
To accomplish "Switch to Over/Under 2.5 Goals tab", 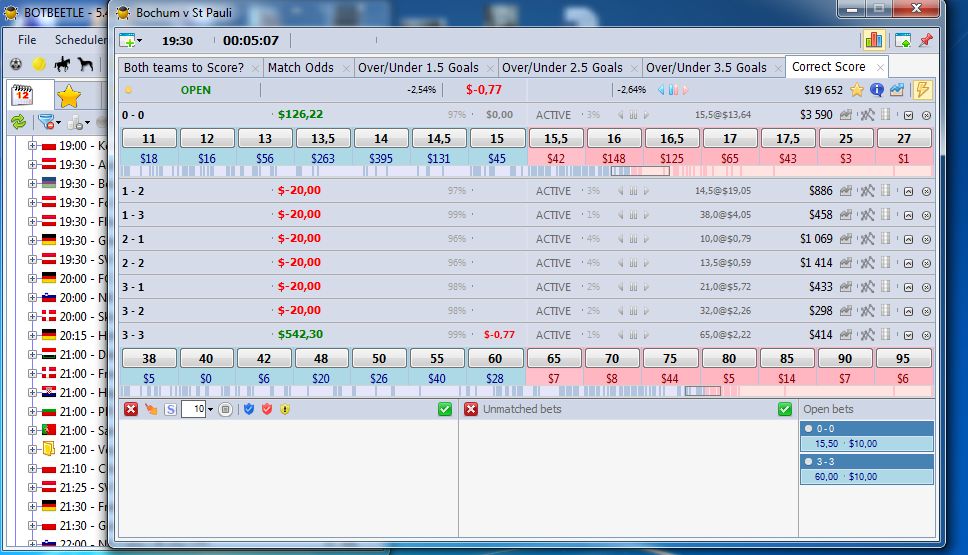I will click(x=562, y=67).
